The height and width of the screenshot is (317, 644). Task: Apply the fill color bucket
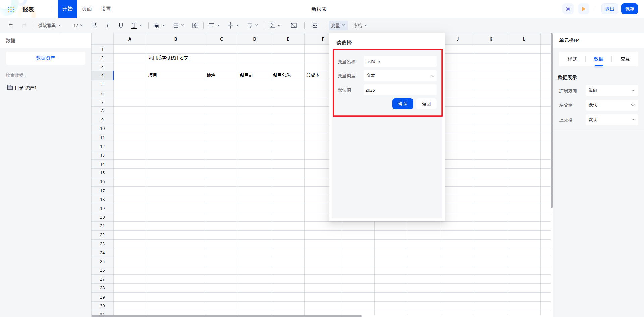click(156, 25)
